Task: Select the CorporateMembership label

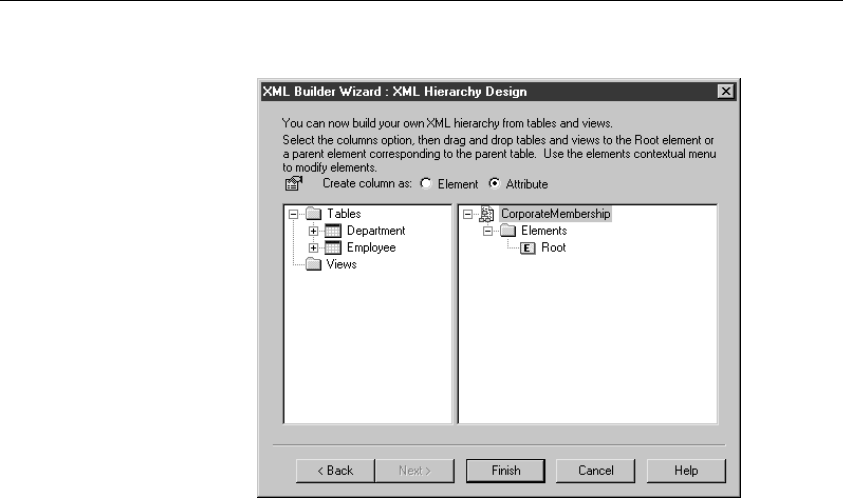Action: click(x=555, y=214)
